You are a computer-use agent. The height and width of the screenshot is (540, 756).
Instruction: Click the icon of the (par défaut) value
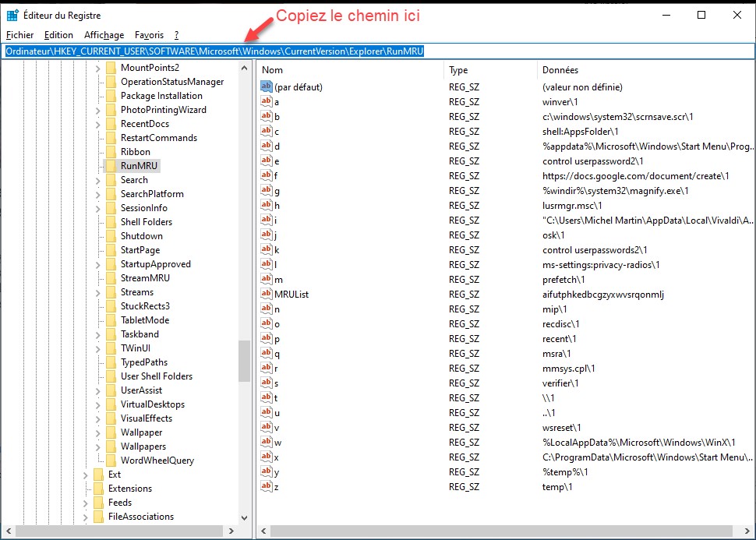point(266,87)
